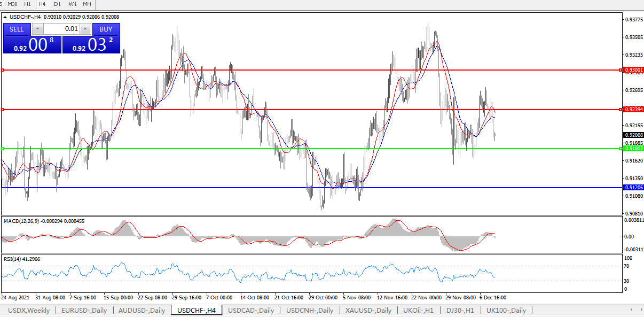Open the XAUUSD-,Daily chart tab

coord(368,311)
